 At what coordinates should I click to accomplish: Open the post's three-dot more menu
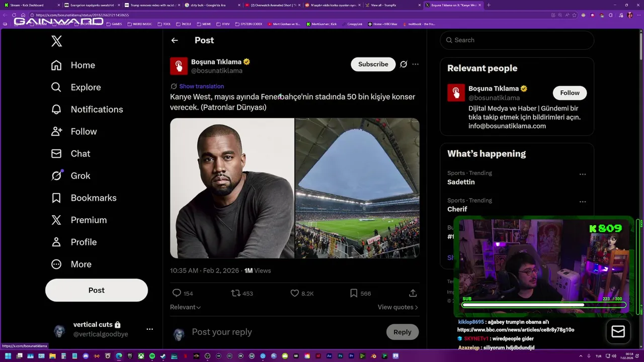[416, 64]
